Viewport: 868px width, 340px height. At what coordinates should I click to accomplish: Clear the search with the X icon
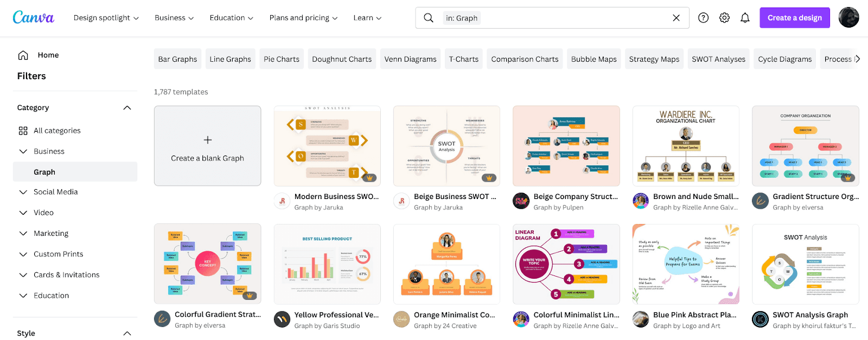tap(676, 18)
